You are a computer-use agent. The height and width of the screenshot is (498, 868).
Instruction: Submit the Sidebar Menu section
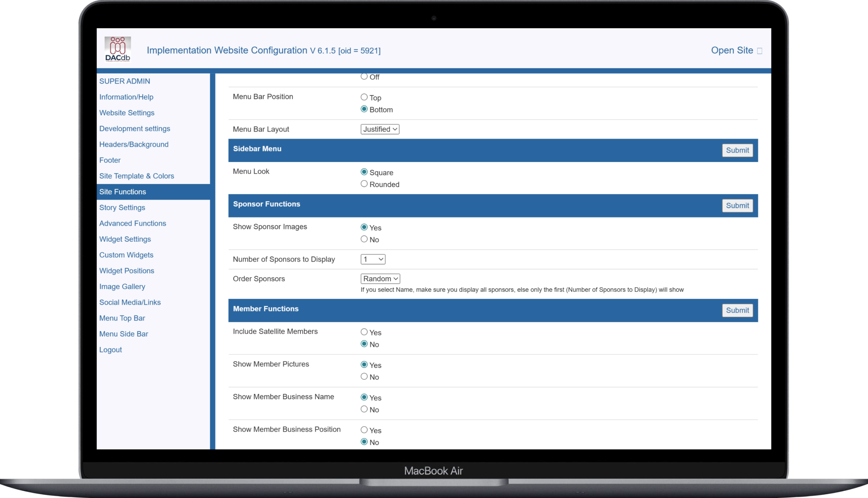(737, 150)
